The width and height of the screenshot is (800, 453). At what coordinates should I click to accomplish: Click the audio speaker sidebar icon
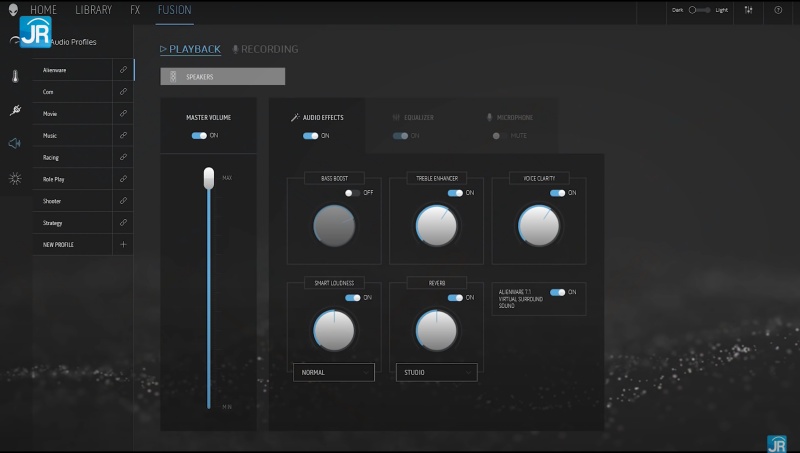tap(15, 144)
